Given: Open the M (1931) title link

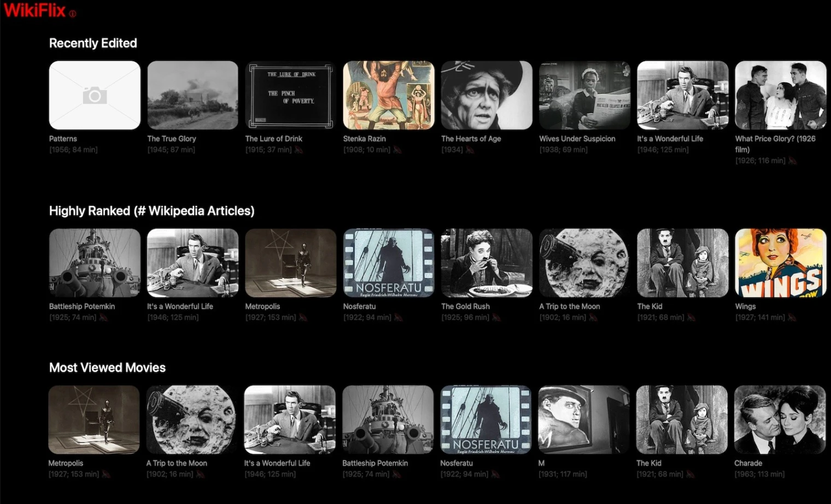Looking at the screenshot, I should 541,463.
